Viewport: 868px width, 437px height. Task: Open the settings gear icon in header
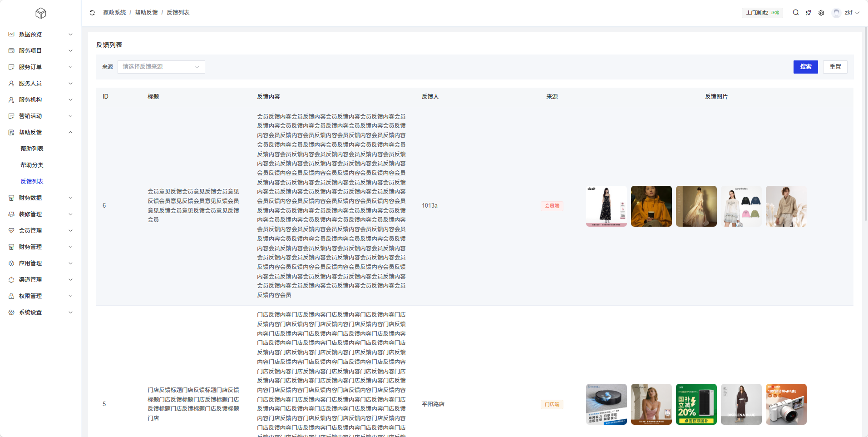[x=821, y=13]
